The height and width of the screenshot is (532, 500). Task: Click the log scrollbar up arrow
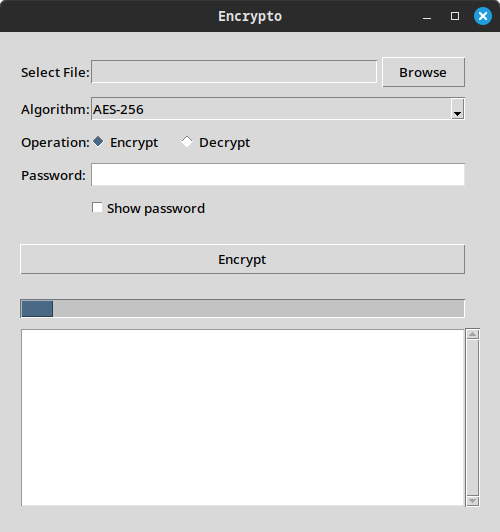pos(473,334)
